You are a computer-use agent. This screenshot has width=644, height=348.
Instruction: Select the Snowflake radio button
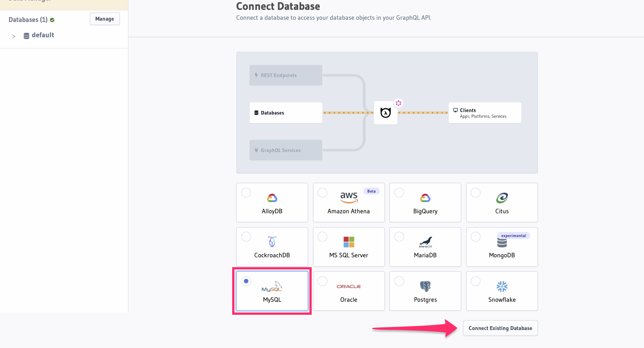pyautogui.click(x=476, y=281)
